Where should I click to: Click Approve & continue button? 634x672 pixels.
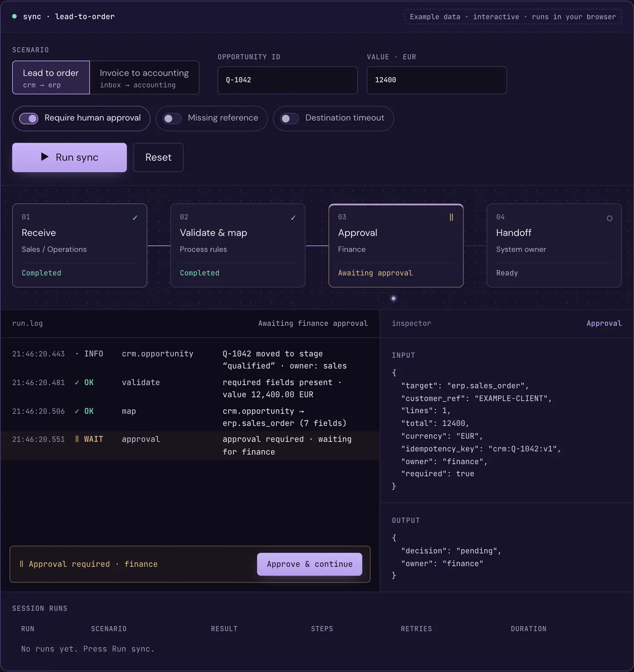click(310, 564)
